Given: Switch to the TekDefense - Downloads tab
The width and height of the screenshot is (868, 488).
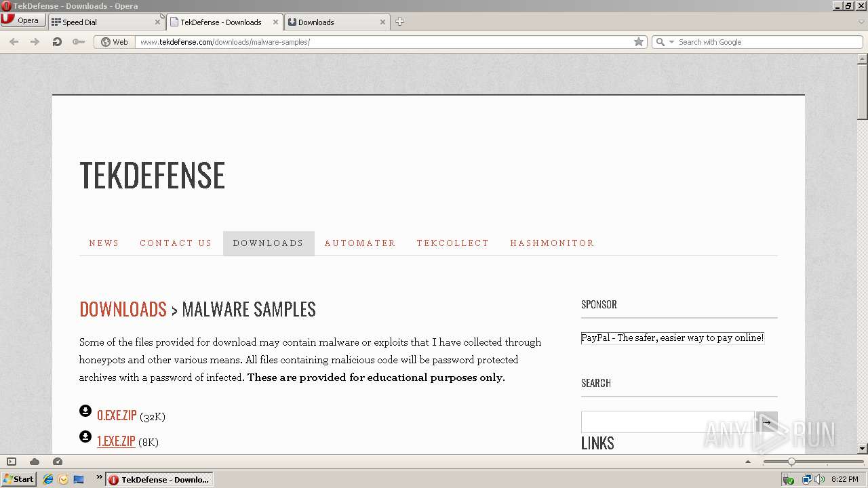Looking at the screenshot, I should click(224, 22).
